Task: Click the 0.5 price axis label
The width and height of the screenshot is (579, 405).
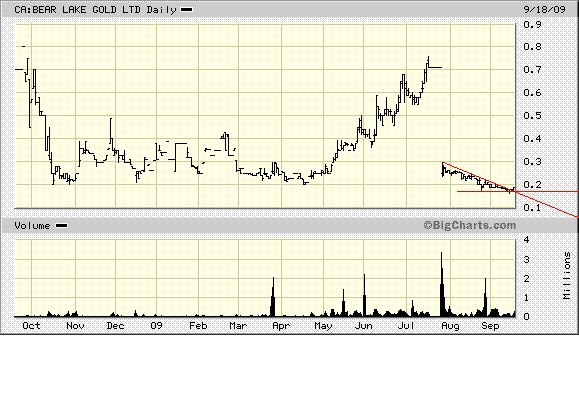Action: tap(532, 116)
